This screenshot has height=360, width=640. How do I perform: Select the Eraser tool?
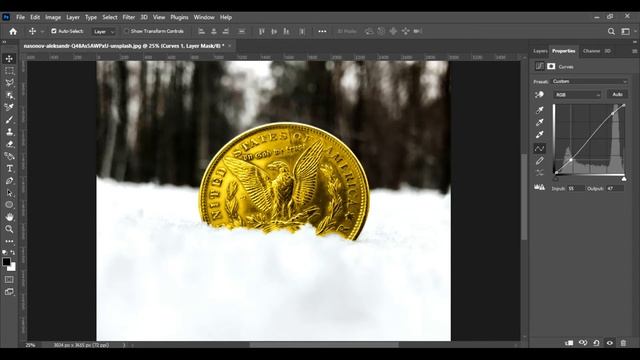pos(9,144)
